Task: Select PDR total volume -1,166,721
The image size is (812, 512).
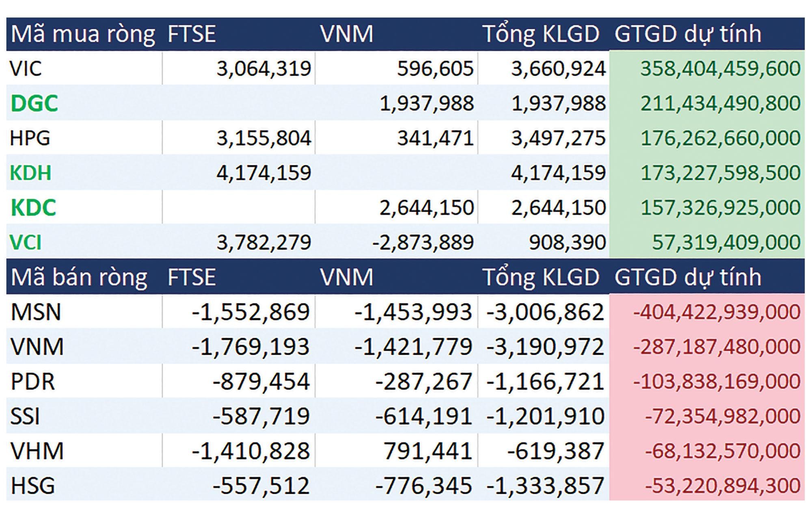Action: pyautogui.click(x=545, y=382)
